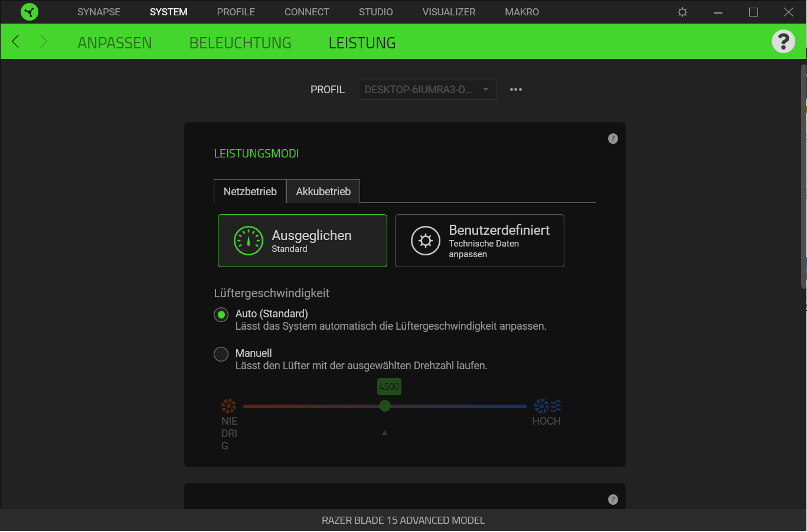Click the RAZER BLADE 15 ADVANCED MODEL footer
This screenshot has width=807, height=532.
pyautogui.click(x=403, y=520)
